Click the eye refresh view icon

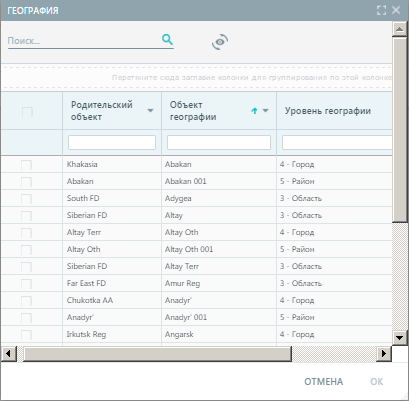(x=220, y=42)
